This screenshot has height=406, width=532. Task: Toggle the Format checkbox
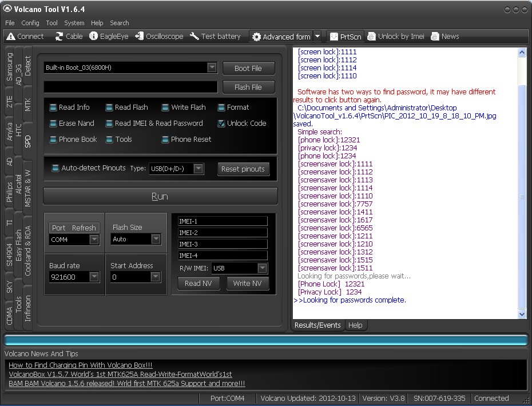221,108
